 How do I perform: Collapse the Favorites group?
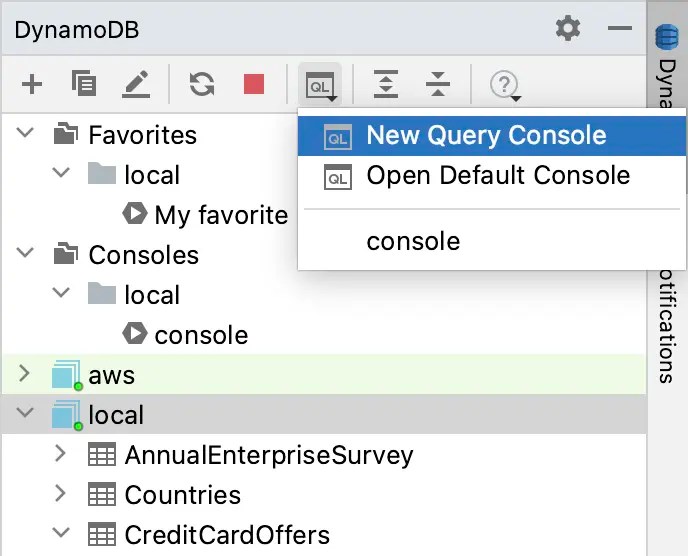click(x=25, y=133)
